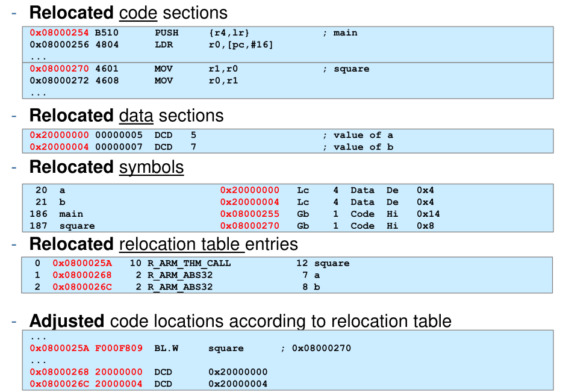Click the red address 0x20000000 in data sections
The width and height of the screenshot is (563, 392).
59,135
